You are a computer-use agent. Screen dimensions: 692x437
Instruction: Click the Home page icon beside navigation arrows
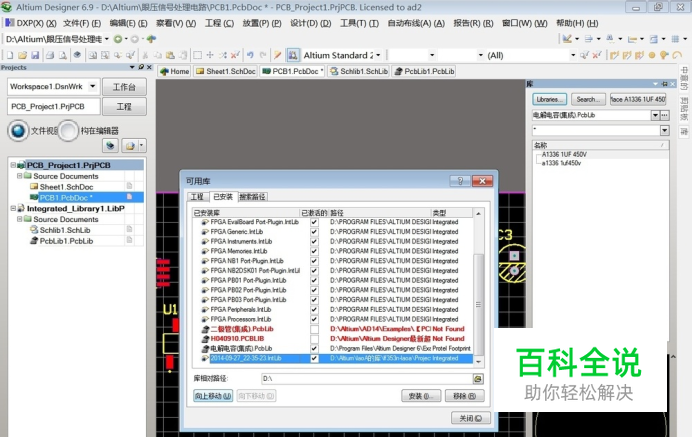(151, 39)
